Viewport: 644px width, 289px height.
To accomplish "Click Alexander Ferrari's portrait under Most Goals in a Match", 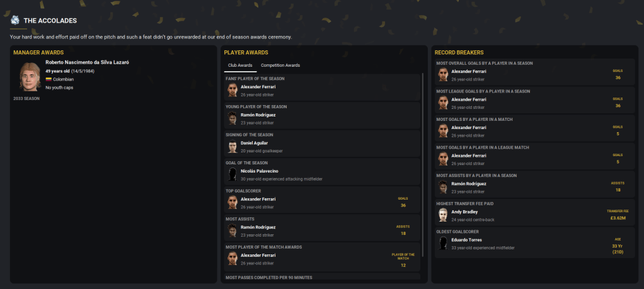I will (443, 131).
